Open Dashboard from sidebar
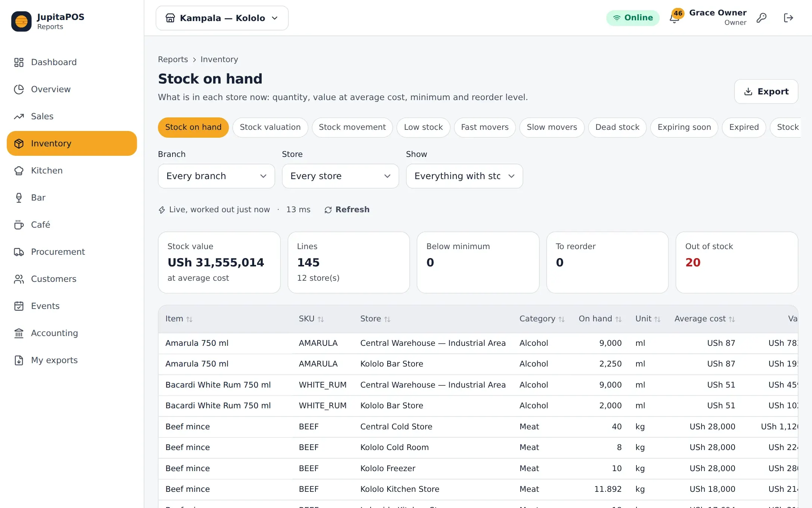812x508 pixels. 72,62
